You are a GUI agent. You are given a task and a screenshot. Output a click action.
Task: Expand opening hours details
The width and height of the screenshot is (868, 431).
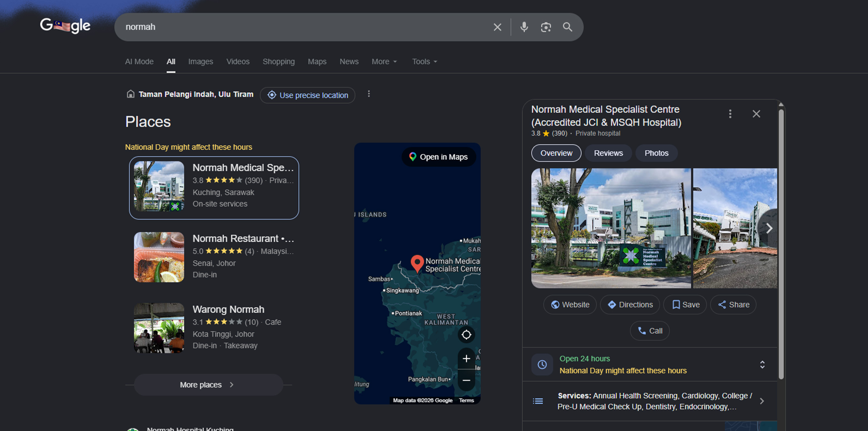tap(762, 365)
